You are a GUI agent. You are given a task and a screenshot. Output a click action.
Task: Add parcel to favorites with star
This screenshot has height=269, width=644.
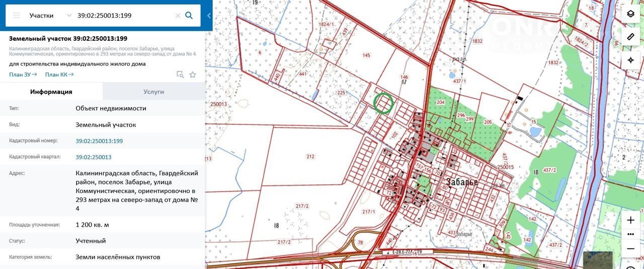tap(193, 75)
